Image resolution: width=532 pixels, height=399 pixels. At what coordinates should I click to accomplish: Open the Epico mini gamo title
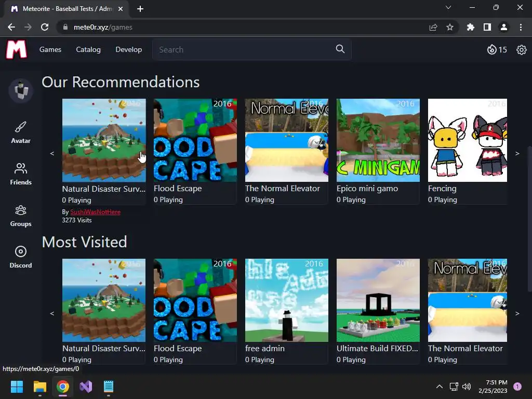coord(367,188)
